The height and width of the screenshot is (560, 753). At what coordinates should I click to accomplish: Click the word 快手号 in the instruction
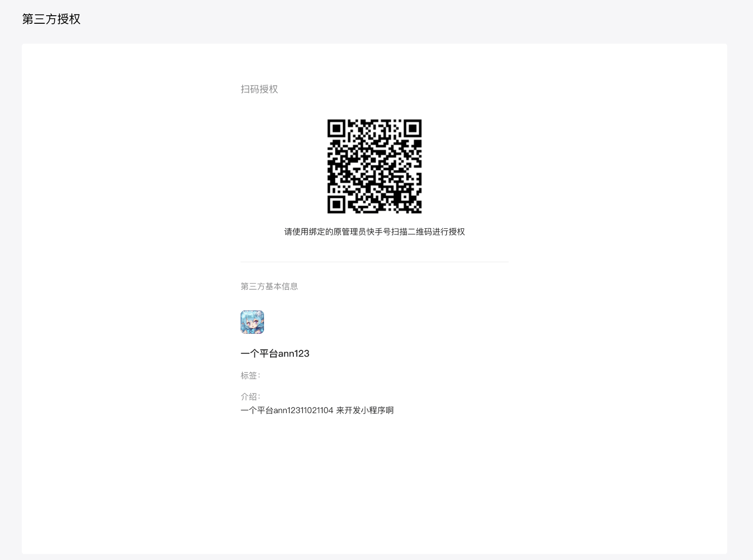pyautogui.click(x=379, y=232)
